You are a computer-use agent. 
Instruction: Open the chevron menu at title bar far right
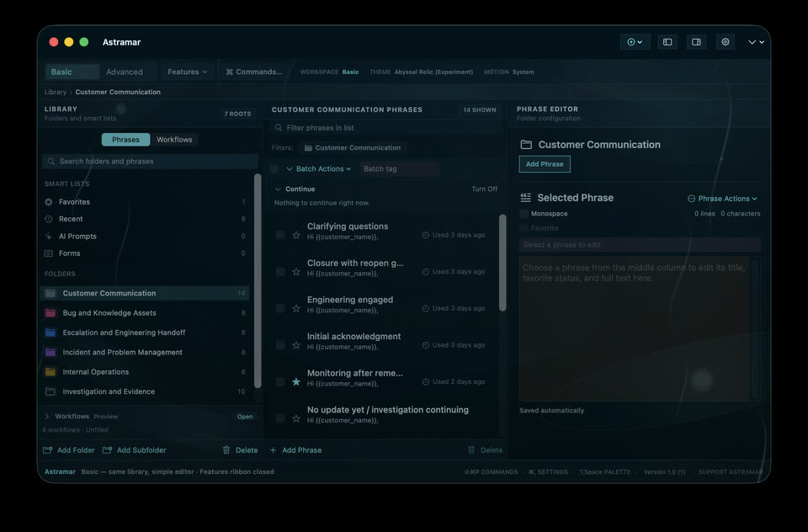pyautogui.click(x=756, y=42)
